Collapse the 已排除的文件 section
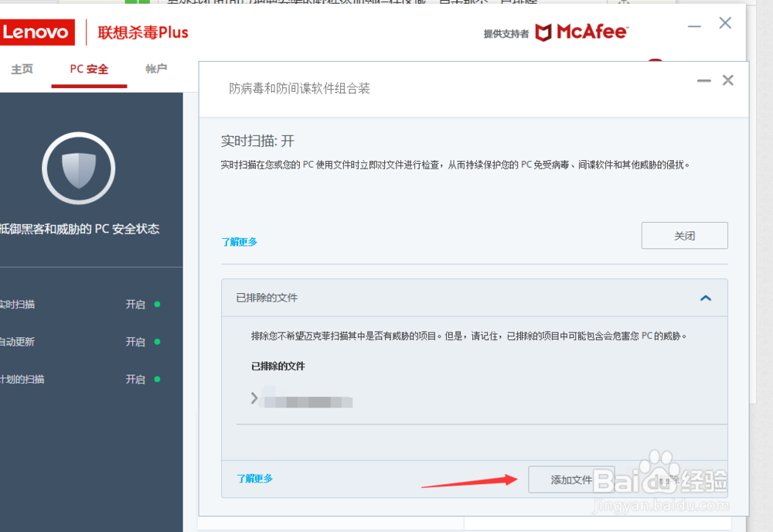This screenshot has height=532, width=773. pos(705,297)
